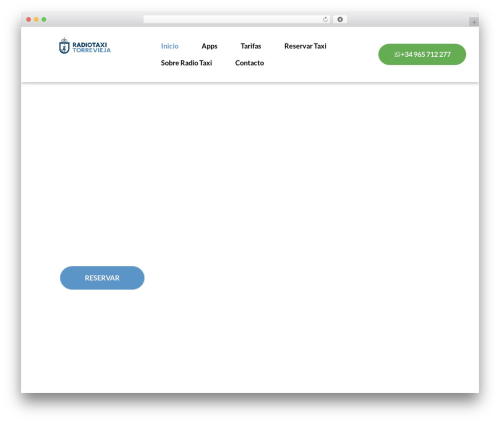500x423 pixels.
Task: Open Sobre Radio Taxi page
Action: click(186, 63)
